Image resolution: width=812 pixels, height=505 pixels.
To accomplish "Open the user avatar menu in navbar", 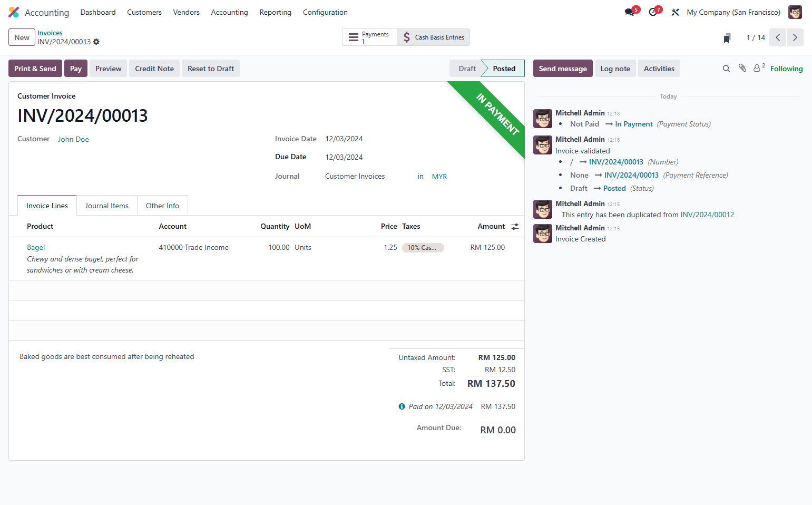I will pyautogui.click(x=795, y=12).
